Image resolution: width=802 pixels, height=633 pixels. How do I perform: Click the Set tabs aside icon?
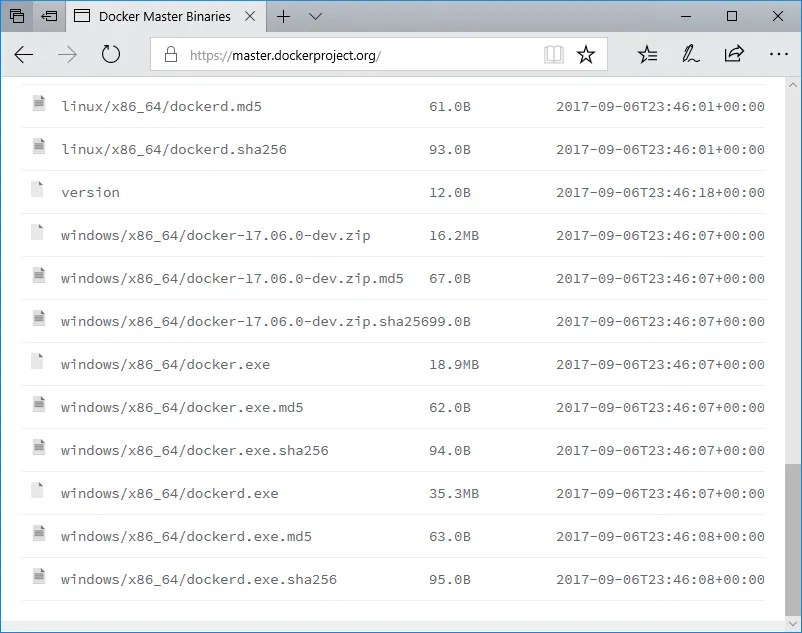click(x=49, y=16)
